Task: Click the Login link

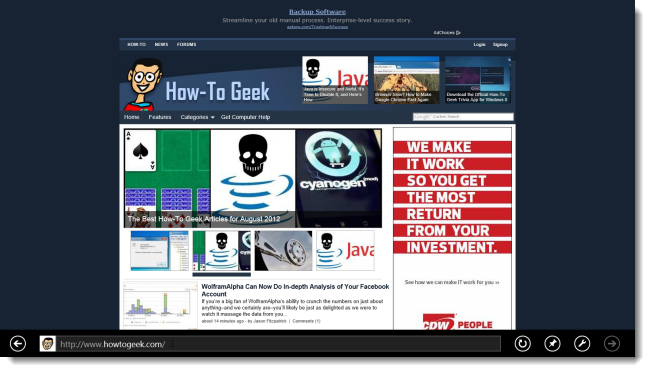Action: (x=479, y=44)
